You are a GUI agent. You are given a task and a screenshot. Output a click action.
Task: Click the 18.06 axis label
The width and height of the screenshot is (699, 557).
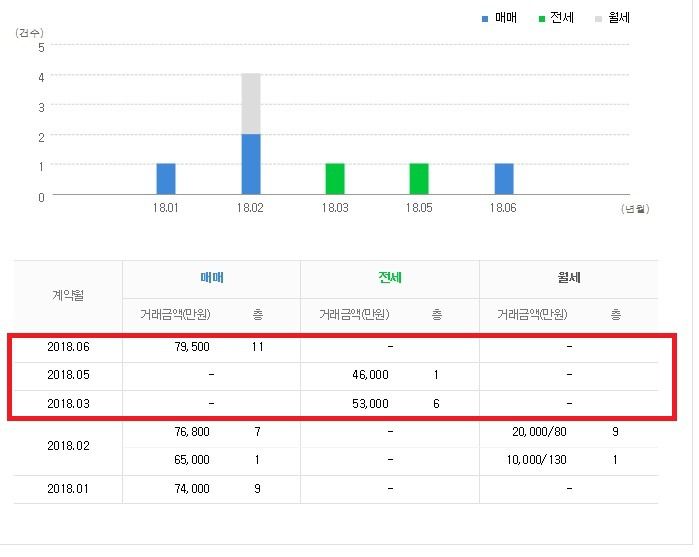pyautogui.click(x=503, y=208)
